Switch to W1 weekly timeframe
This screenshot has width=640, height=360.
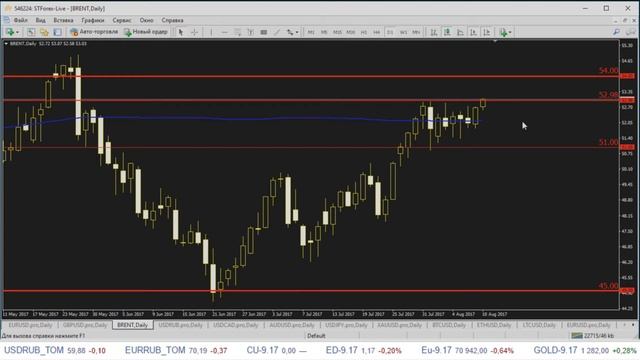pos(403,32)
